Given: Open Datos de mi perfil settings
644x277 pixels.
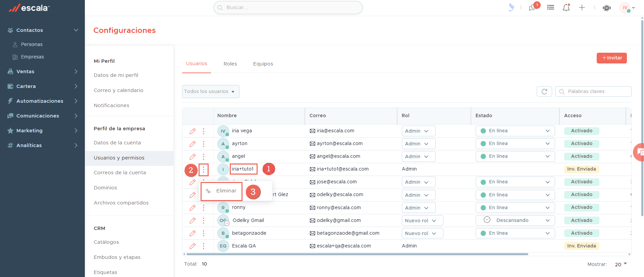Looking at the screenshot, I should (116, 75).
